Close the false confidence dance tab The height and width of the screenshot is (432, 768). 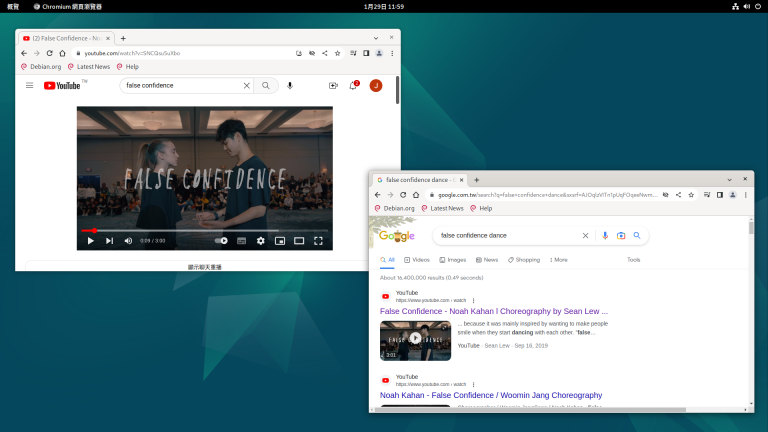(461, 180)
